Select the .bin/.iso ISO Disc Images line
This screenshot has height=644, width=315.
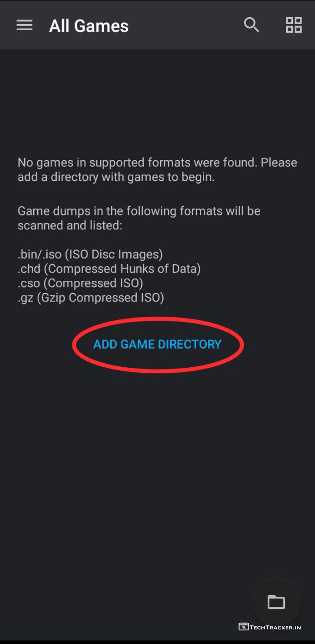pos(90,254)
